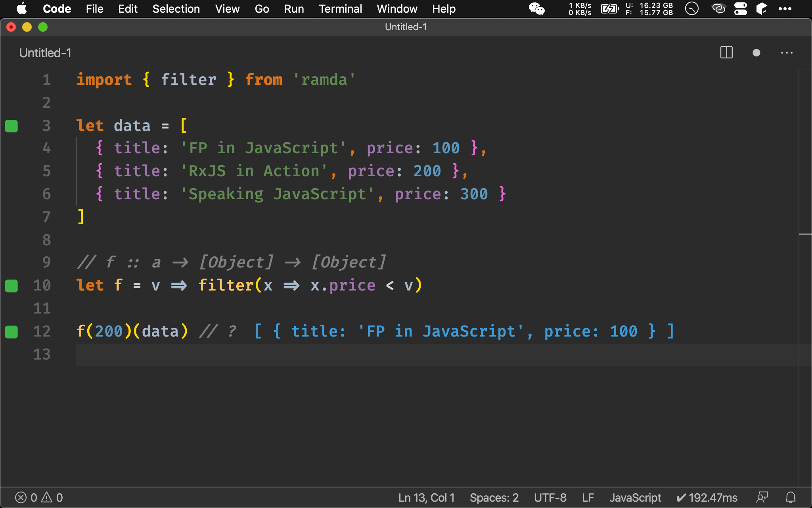The height and width of the screenshot is (508, 812).
Task: Open the Edit menu
Action: [x=128, y=9]
